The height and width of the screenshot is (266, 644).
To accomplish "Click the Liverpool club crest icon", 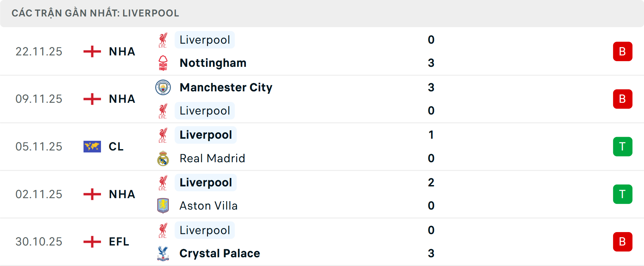I will coord(163,40).
